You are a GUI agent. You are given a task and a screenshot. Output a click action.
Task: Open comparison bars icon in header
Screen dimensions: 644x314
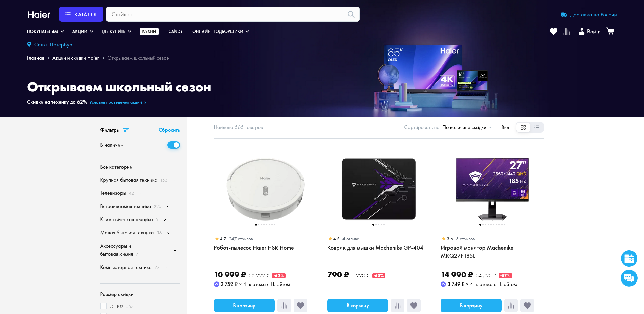pos(567,32)
